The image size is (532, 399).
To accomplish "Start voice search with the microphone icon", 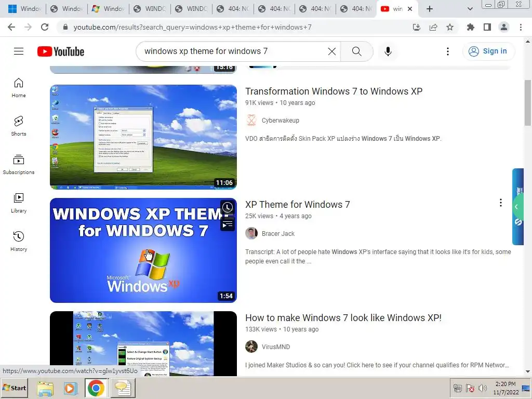I will (388, 51).
